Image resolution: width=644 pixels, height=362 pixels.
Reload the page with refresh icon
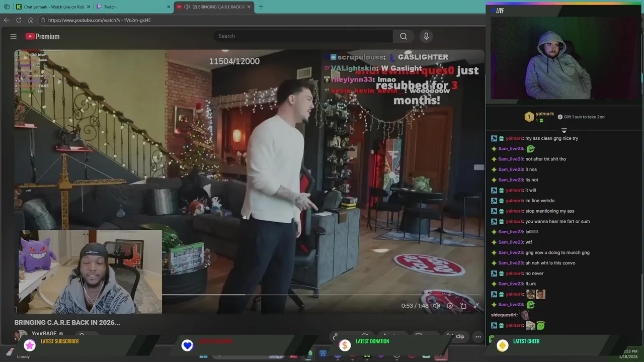19,20
